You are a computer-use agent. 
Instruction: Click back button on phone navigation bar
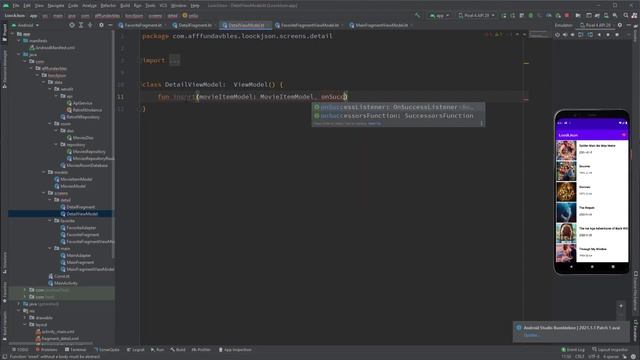pos(571,267)
